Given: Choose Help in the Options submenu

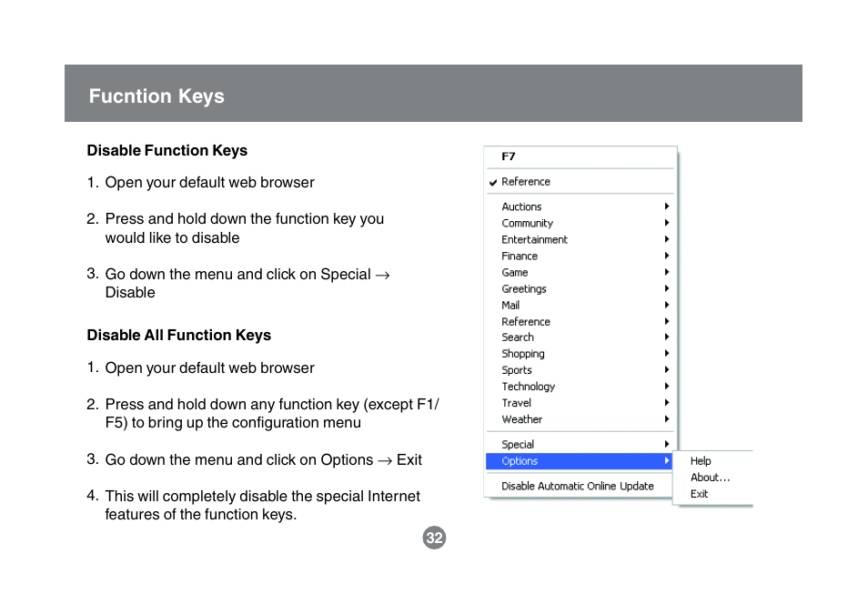Looking at the screenshot, I should pos(701,461).
